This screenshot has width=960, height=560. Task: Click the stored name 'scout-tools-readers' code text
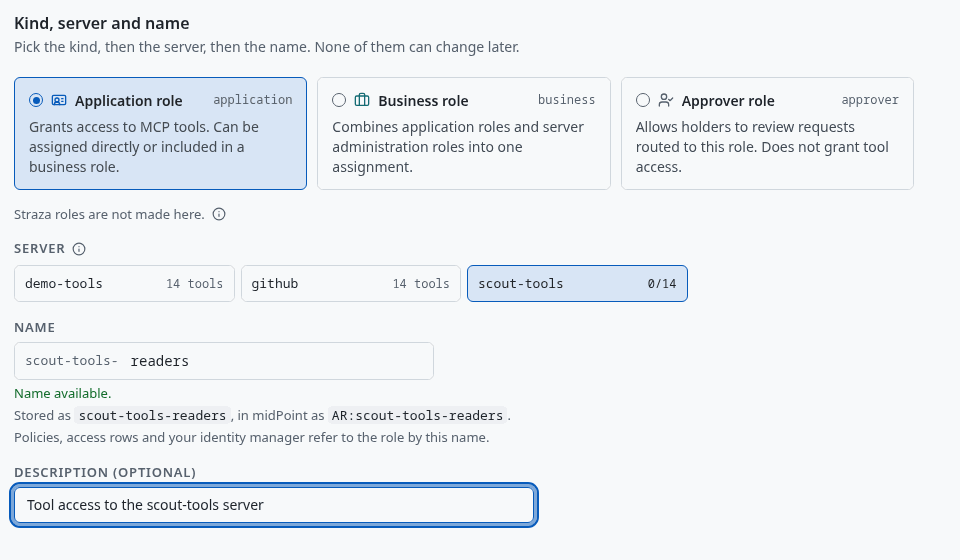[152, 416]
